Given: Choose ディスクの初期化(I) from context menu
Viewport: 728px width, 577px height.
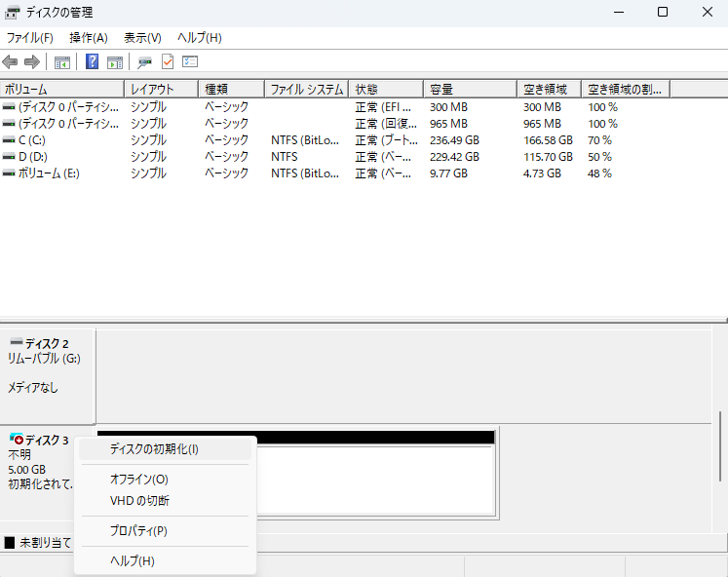Looking at the screenshot, I should coord(165,449).
